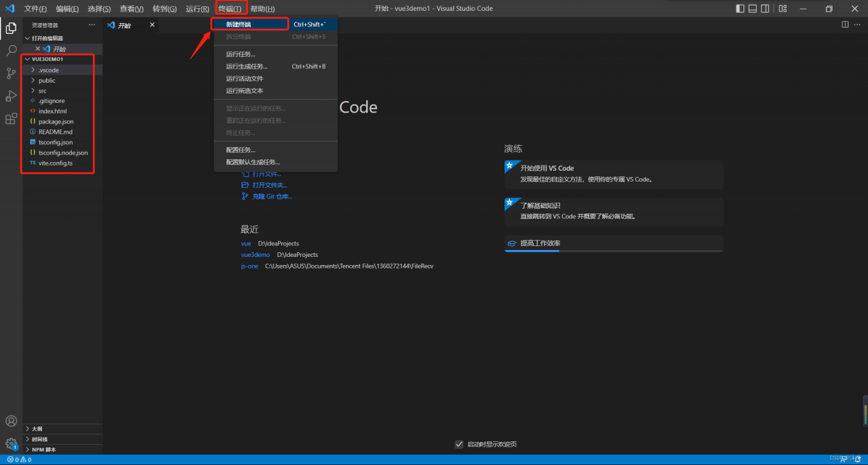Expand the 时间线 section
Image resolution: width=868 pixels, height=465 pixels.
(62, 439)
